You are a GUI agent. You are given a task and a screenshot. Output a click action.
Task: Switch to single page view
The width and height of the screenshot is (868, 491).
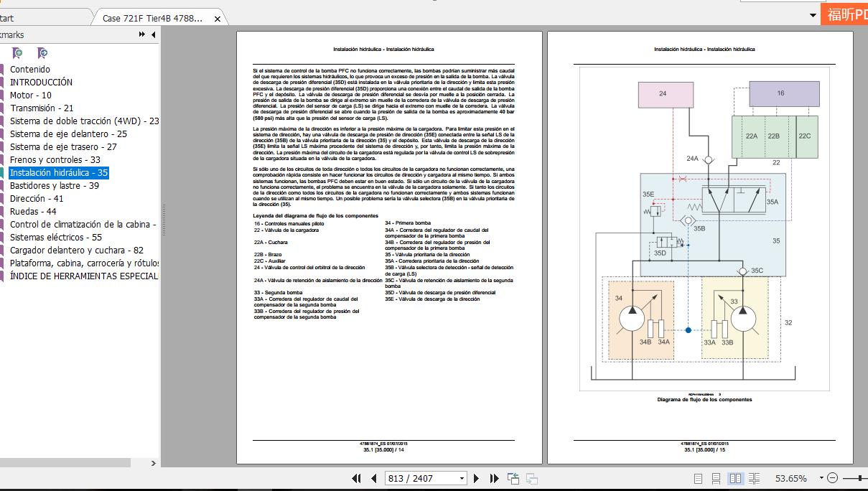[x=698, y=478]
